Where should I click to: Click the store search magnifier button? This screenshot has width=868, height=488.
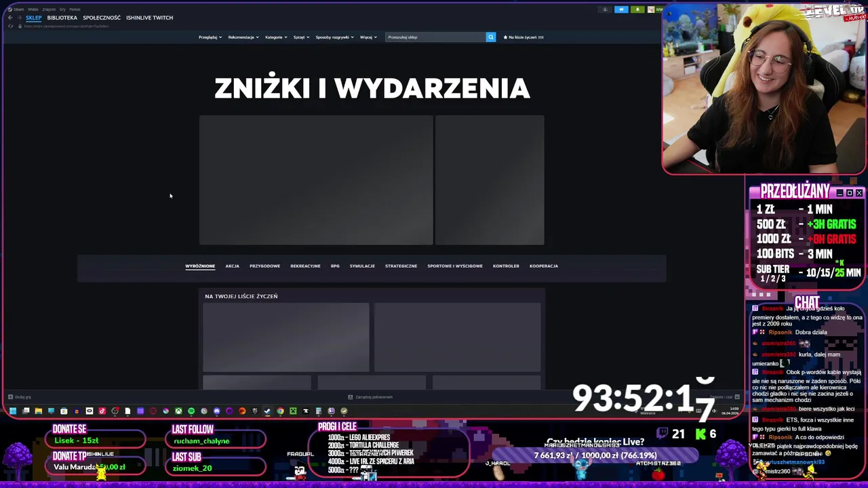(x=491, y=37)
